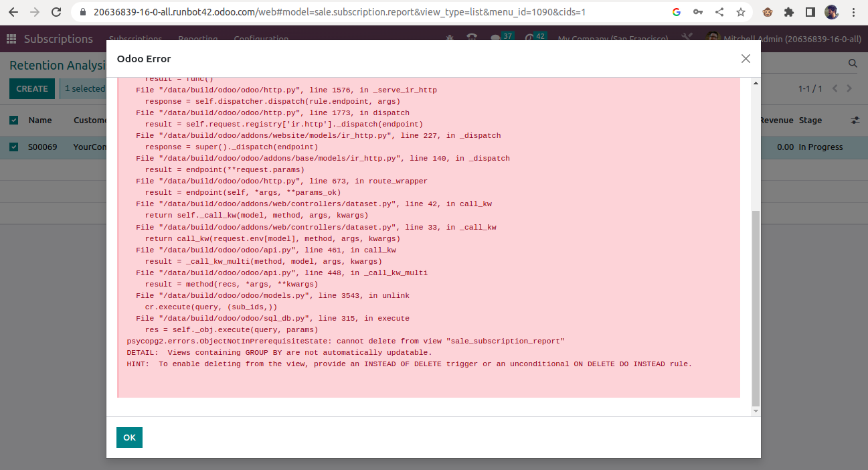
Task: Click the 'api.py line 461, in call_kw' line
Action: tap(266, 250)
